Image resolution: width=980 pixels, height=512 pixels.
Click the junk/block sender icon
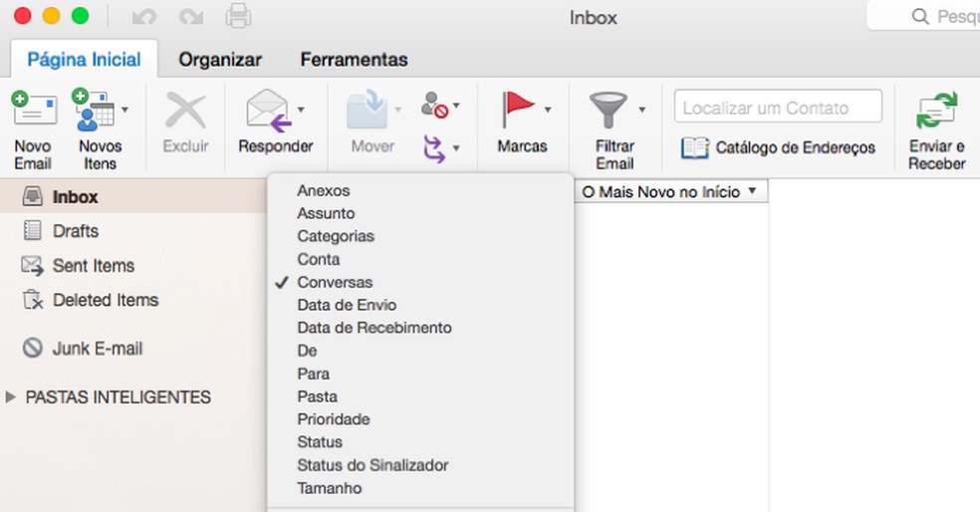(x=434, y=105)
